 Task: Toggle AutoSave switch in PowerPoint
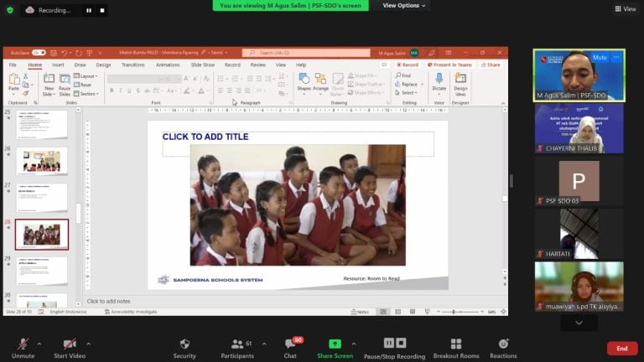click(x=39, y=53)
